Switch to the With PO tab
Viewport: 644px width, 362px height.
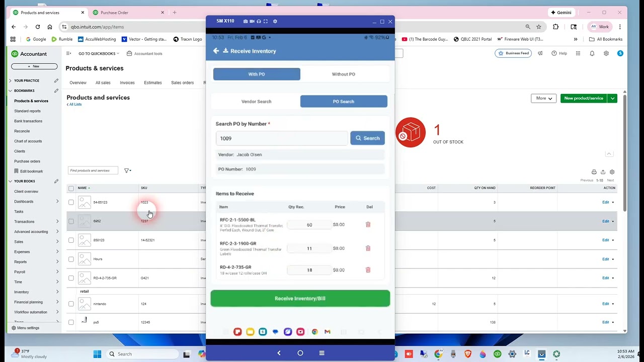pos(257,74)
